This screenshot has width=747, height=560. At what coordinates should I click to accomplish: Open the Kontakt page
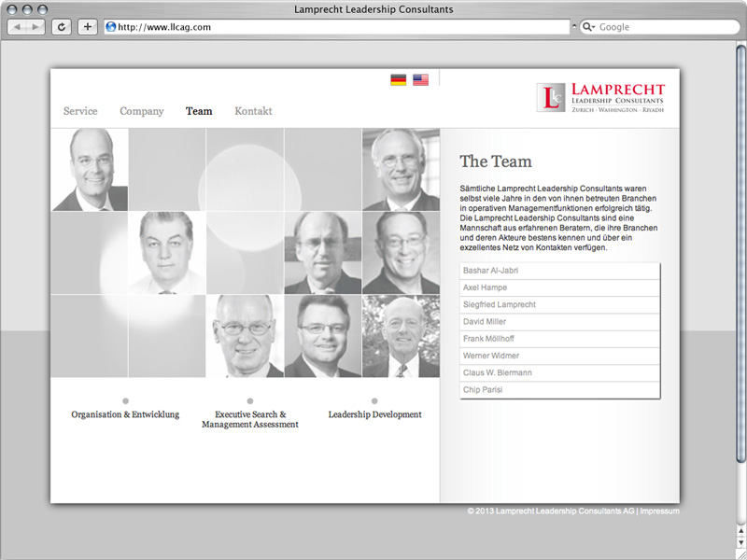253,111
